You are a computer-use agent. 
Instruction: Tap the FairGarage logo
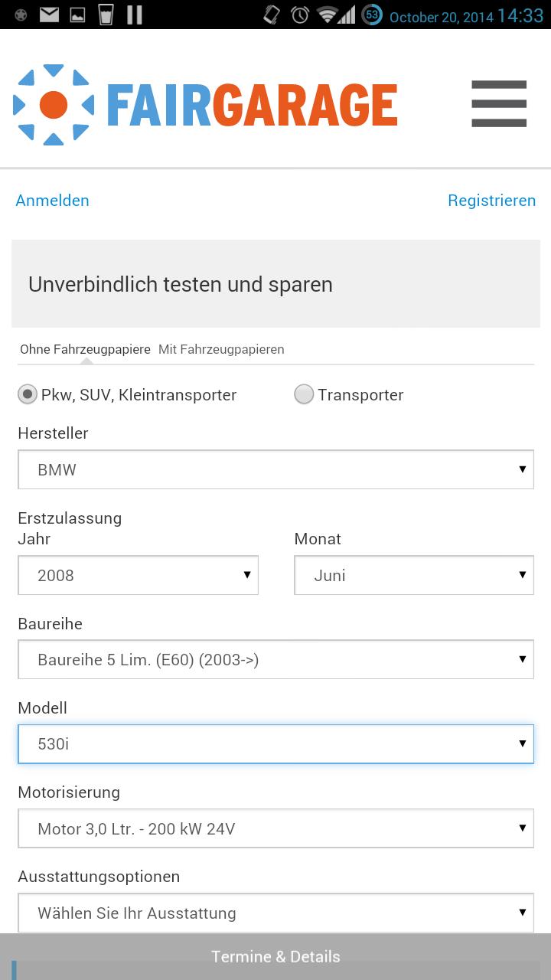point(205,105)
